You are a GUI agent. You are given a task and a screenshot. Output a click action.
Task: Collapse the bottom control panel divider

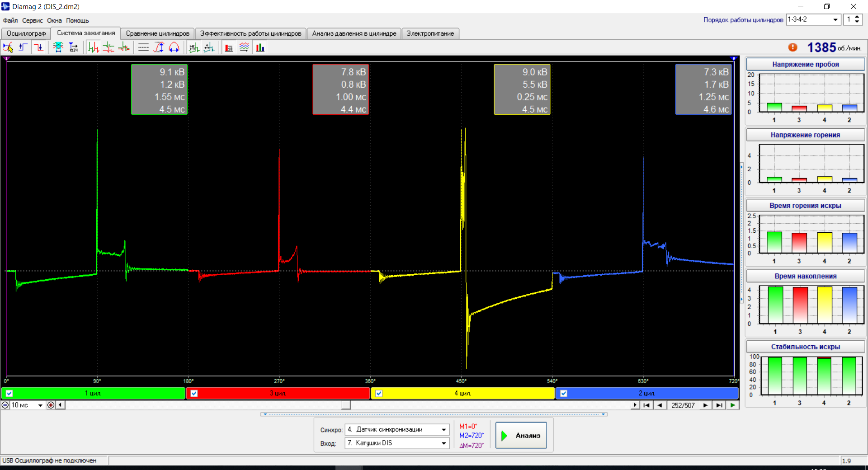tap(434, 414)
